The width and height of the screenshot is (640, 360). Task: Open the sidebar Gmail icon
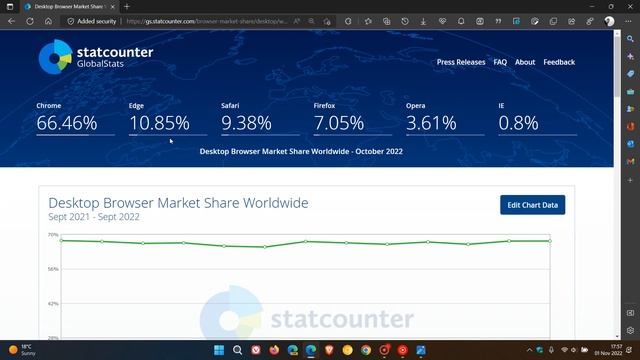click(631, 162)
